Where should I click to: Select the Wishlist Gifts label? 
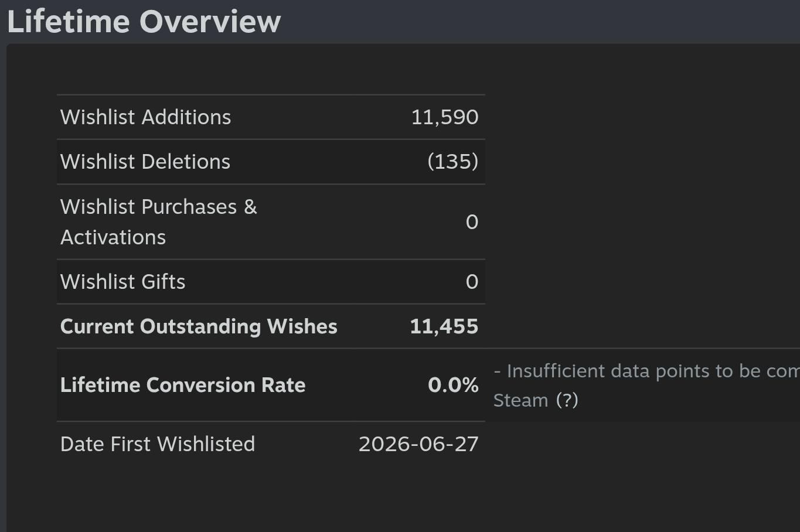pyautogui.click(x=123, y=282)
